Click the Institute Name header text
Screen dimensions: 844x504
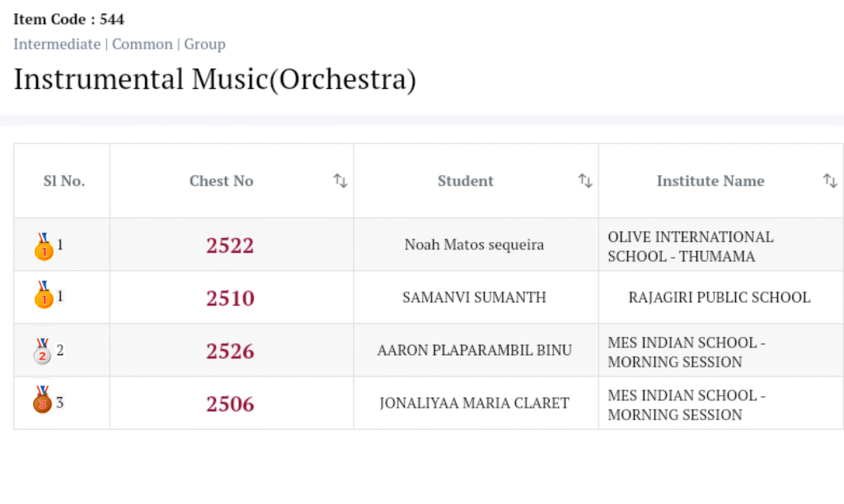click(710, 181)
